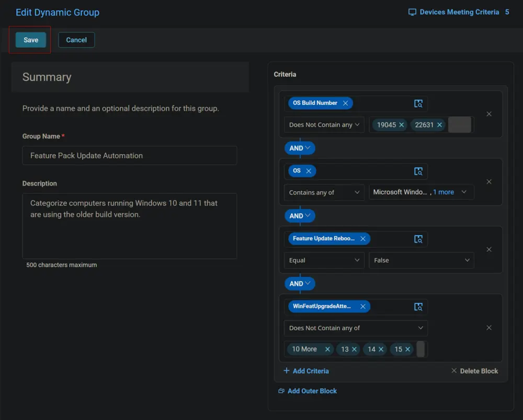Remove value 22631 from build numbers
The width and height of the screenshot is (523, 420).
coord(440,125)
